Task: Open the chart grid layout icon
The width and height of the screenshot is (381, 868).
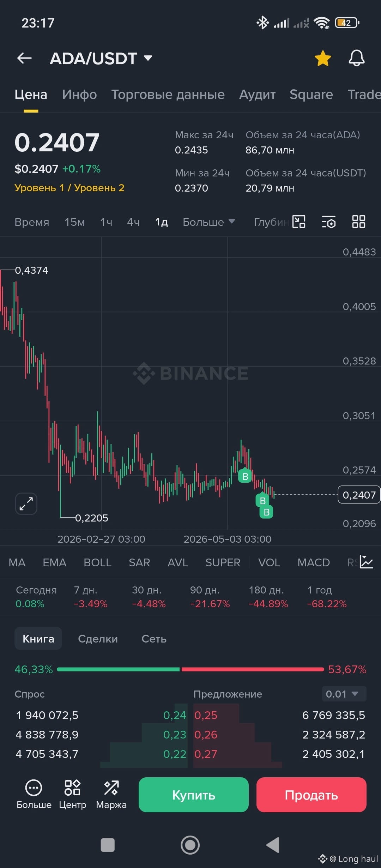Action: (x=359, y=222)
